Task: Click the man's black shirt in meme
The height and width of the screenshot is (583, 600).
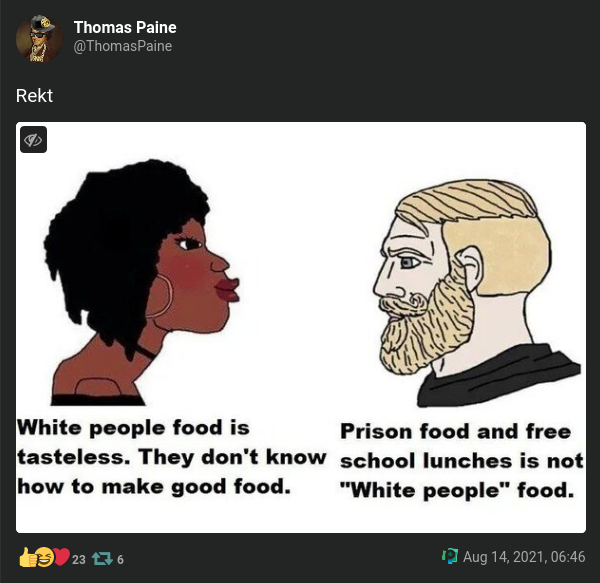Action: click(499, 376)
